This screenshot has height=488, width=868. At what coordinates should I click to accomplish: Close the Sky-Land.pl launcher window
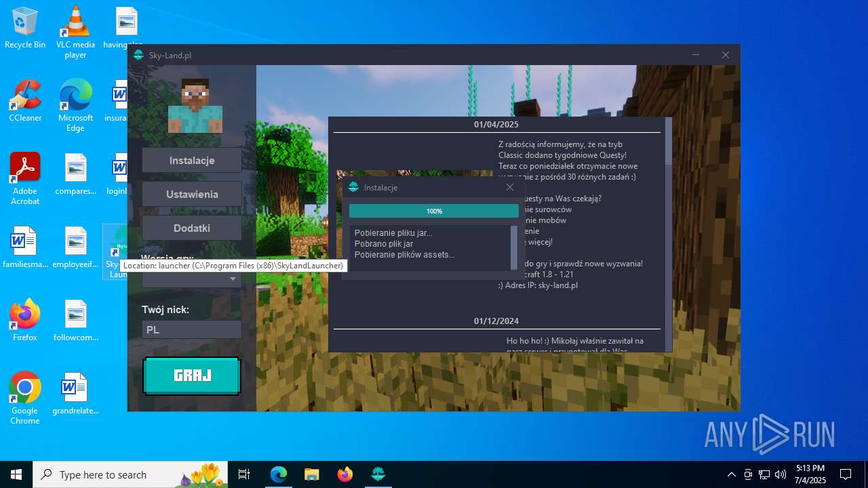coord(726,55)
